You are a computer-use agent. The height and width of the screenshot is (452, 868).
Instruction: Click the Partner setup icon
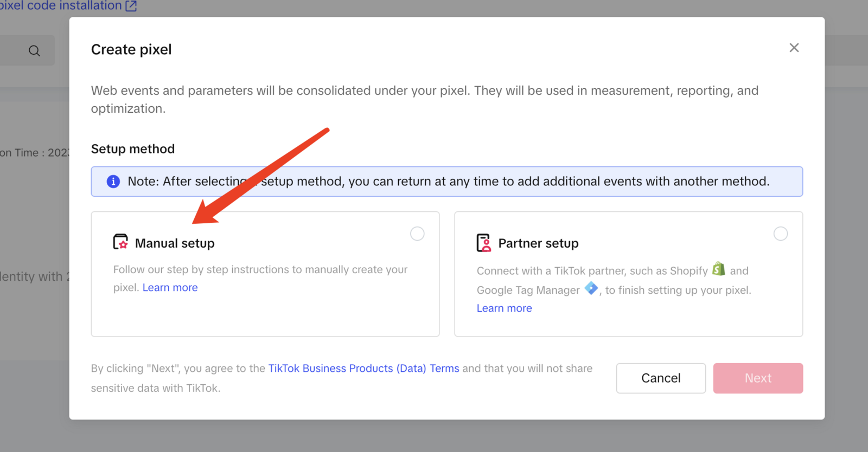coord(483,243)
